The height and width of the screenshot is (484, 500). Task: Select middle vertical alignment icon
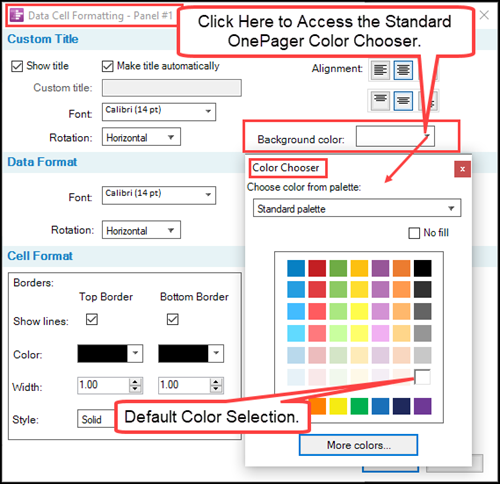(403, 101)
